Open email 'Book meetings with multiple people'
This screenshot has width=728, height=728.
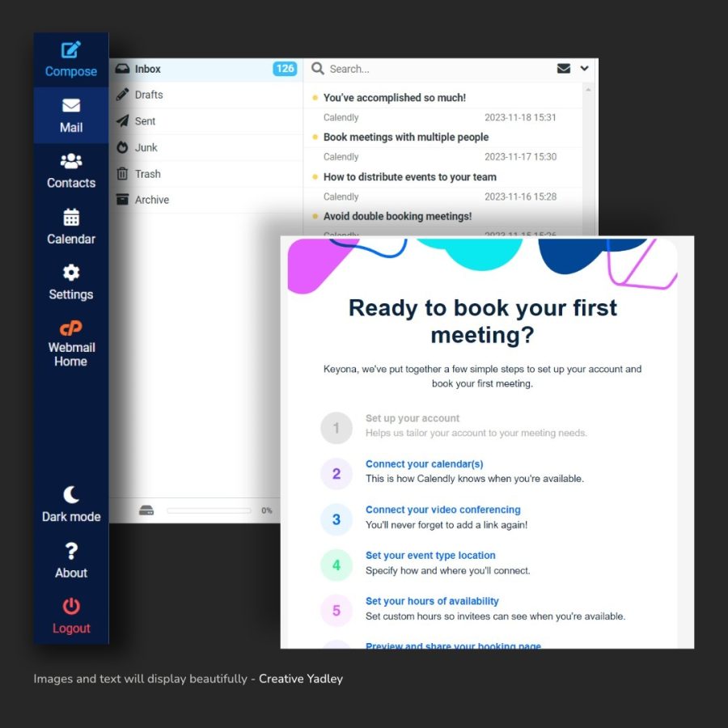point(406,137)
